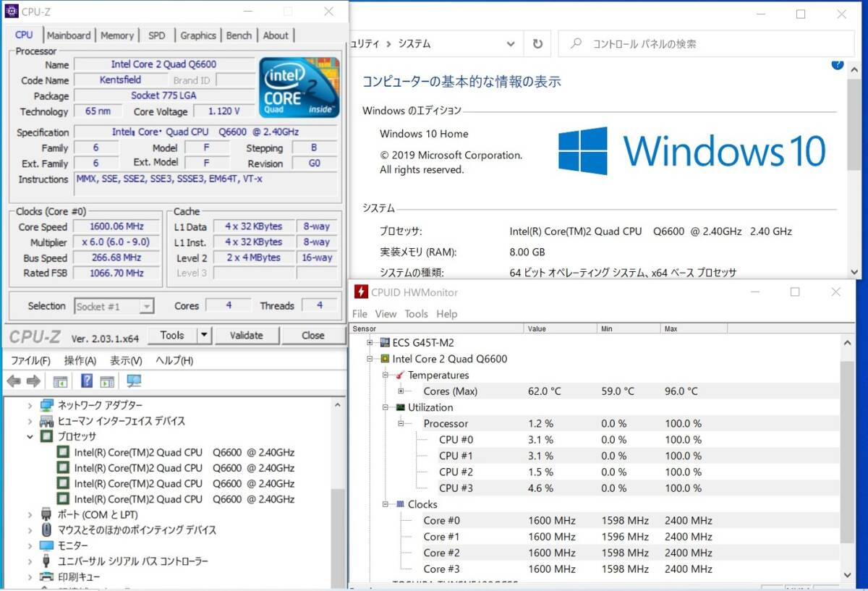The height and width of the screenshot is (591, 868).
Task: Open the Tools dropdown arrow in CPU-Z
Action: [x=204, y=335]
